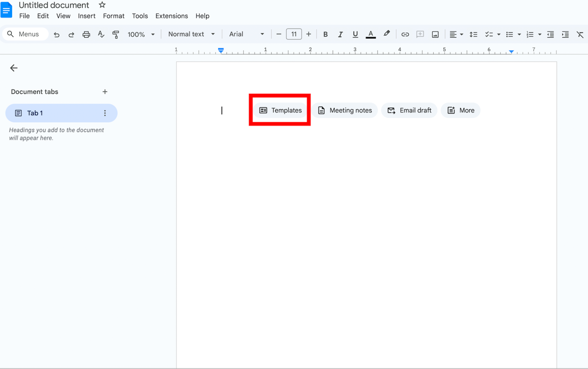Open the text color picker

[370, 34]
